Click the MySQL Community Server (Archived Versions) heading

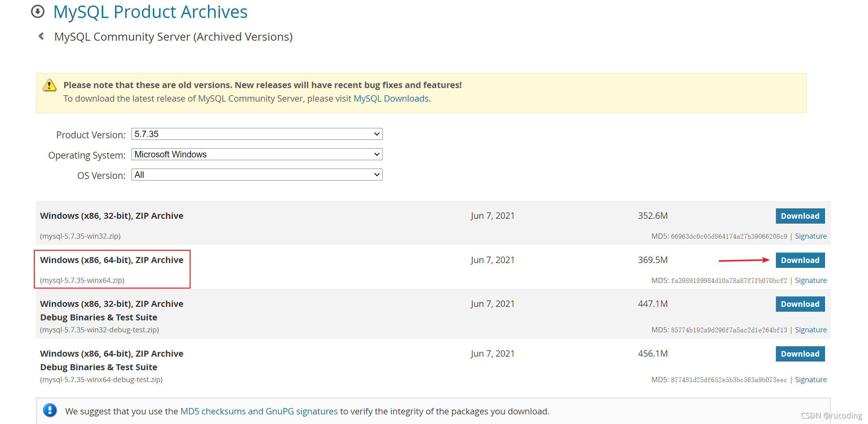(x=173, y=37)
